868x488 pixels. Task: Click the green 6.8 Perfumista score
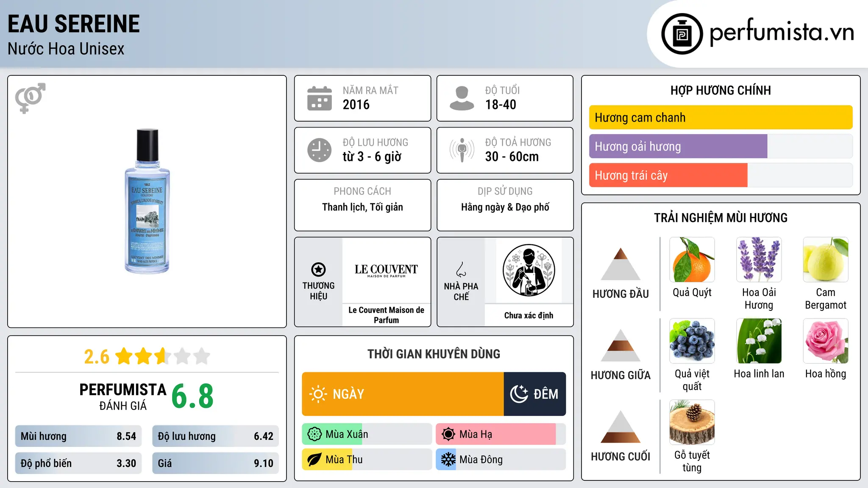(192, 396)
